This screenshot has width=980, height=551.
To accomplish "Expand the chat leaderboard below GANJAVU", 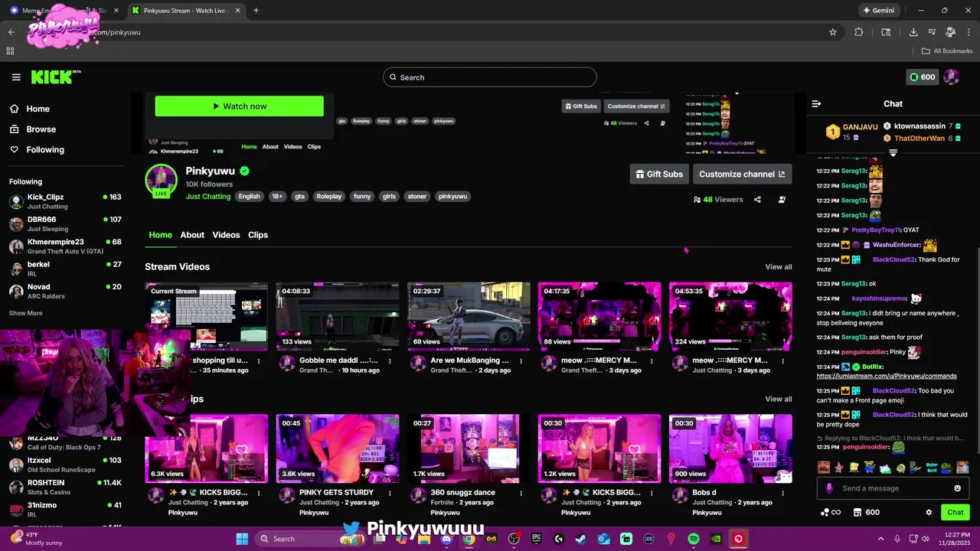I will pyautogui.click(x=893, y=153).
